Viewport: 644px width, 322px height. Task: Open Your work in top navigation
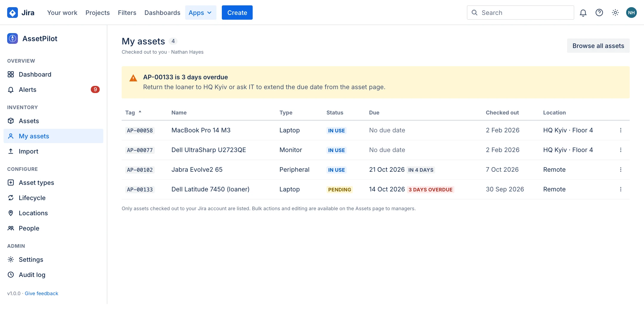click(x=62, y=13)
